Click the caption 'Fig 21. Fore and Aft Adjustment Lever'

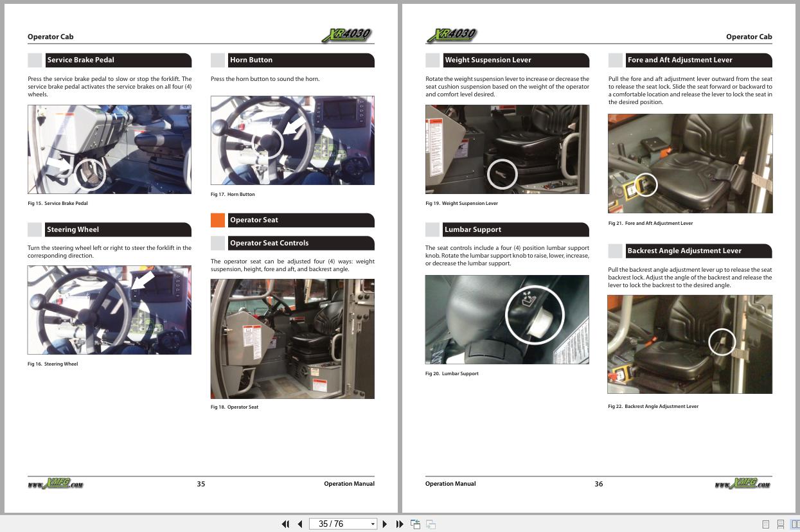click(x=650, y=224)
